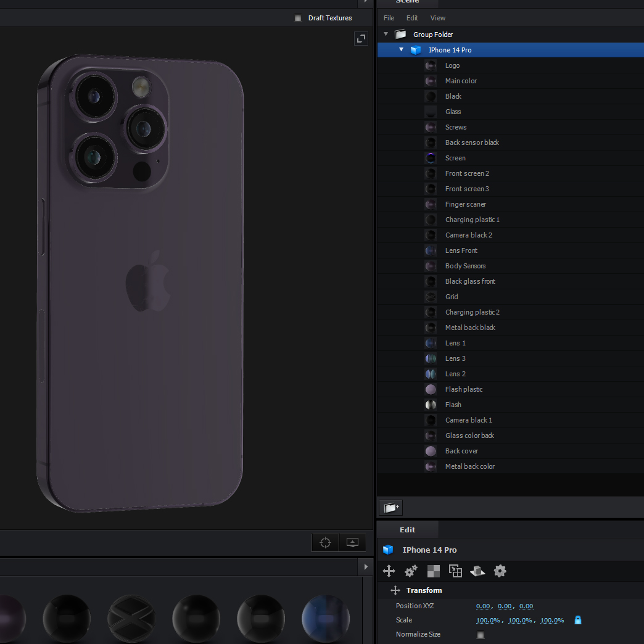
Task: Select the Metal back black row
Action: coord(511,328)
